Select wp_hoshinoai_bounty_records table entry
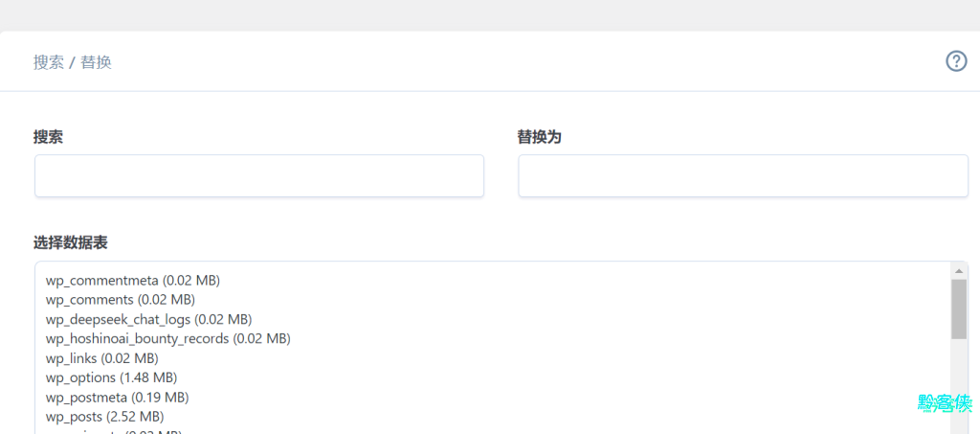 tap(167, 338)
